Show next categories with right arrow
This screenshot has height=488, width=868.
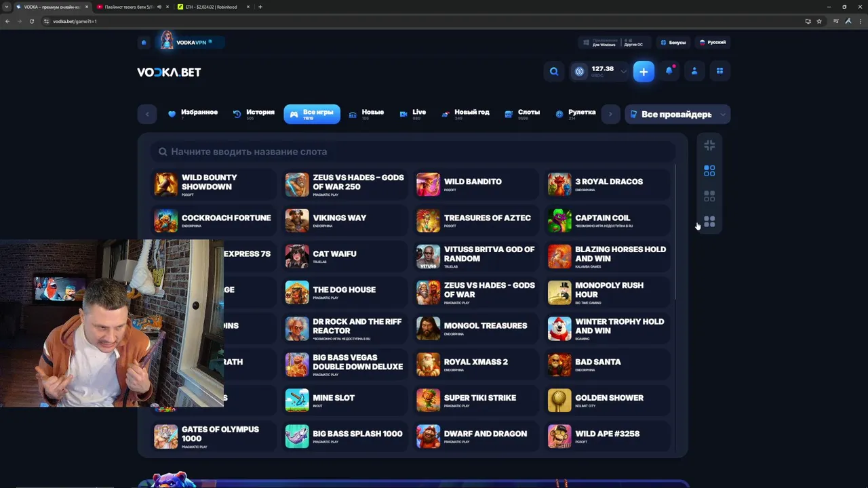610,115
